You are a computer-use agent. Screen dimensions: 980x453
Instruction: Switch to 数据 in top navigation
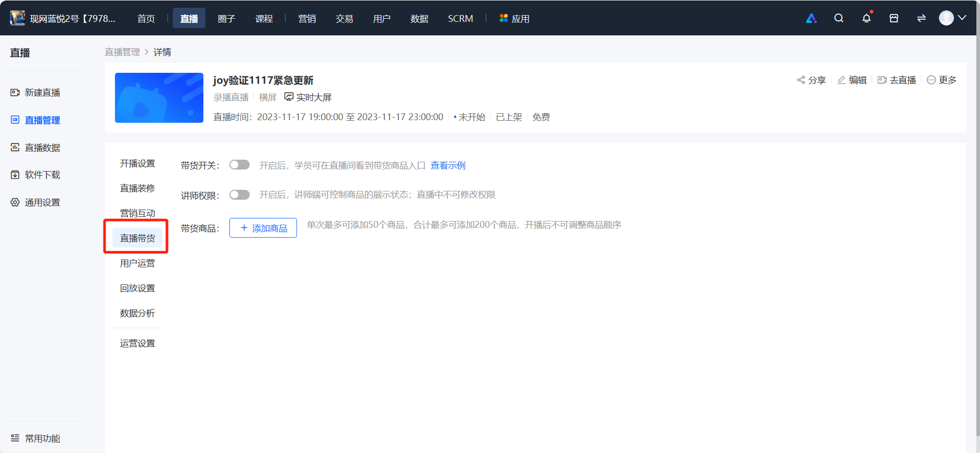coord(419,19)
